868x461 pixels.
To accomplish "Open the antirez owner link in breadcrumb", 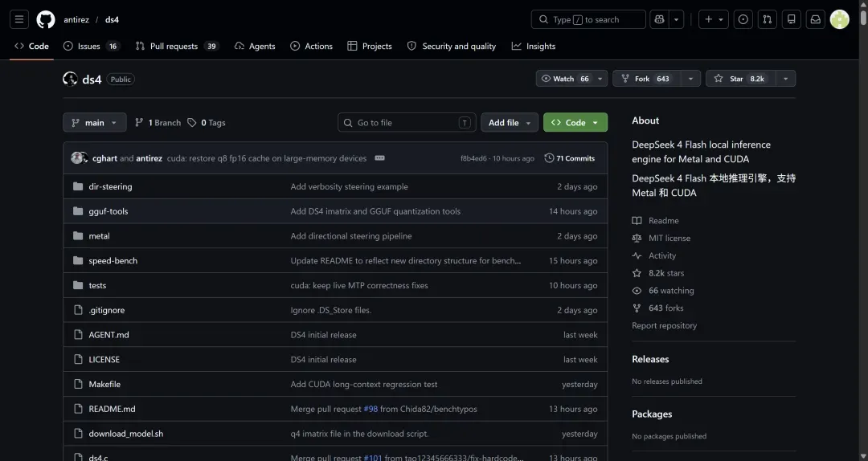I will [76, 19].
